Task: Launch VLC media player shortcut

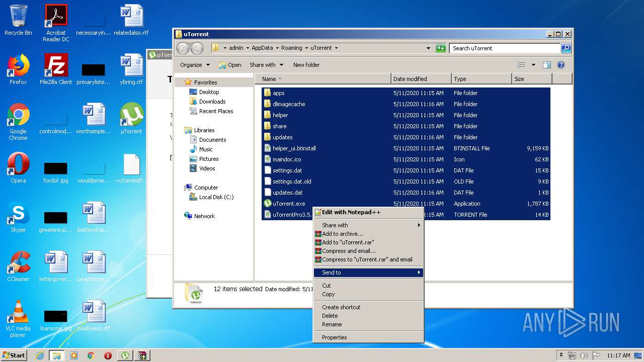Action: coord(18,319)
